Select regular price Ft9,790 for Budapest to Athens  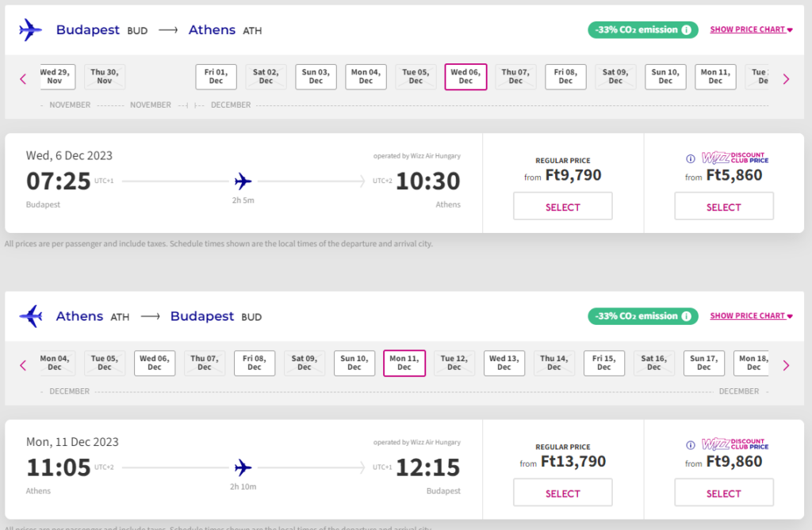coord(563,206)
